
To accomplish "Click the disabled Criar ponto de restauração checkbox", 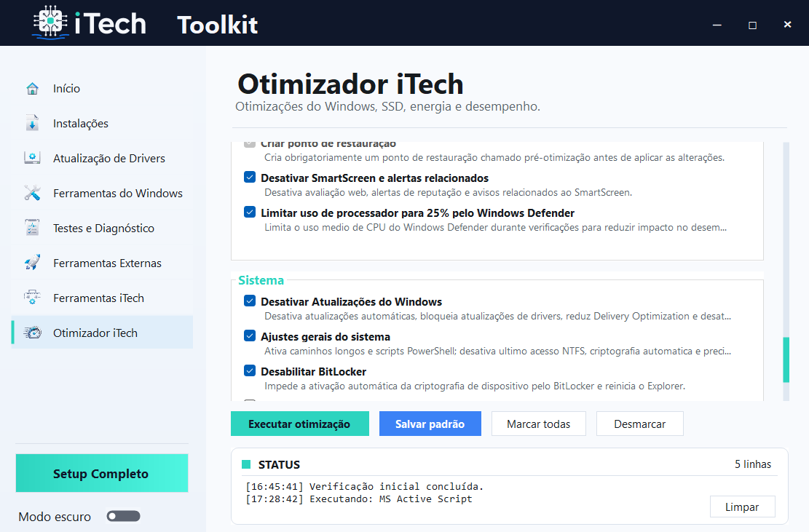I will tap(250, 144).
